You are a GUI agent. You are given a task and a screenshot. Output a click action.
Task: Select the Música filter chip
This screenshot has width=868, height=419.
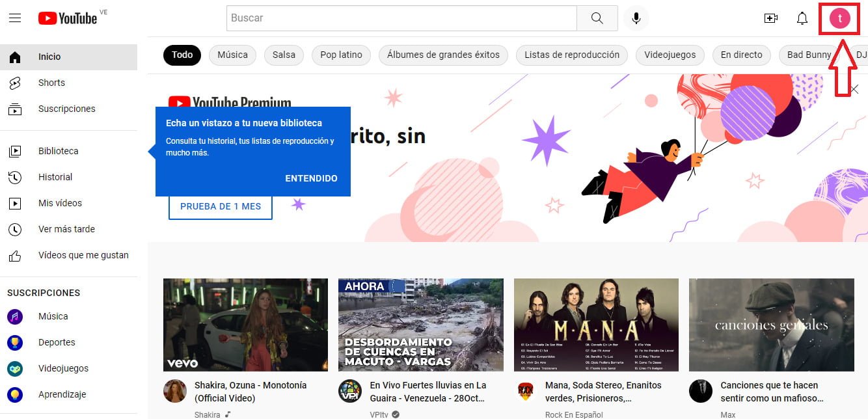pos(233,55)
